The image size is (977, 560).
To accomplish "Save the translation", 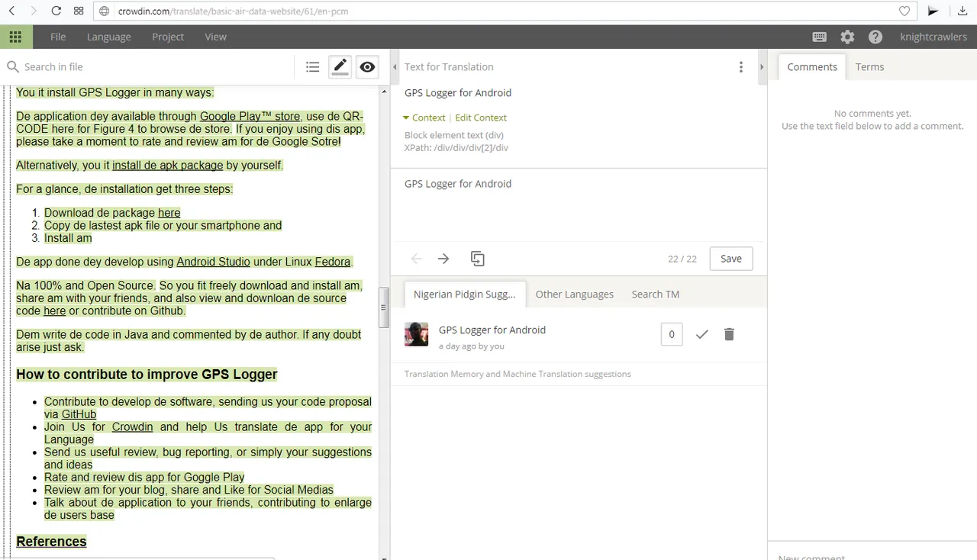I will tap(730, 259).
